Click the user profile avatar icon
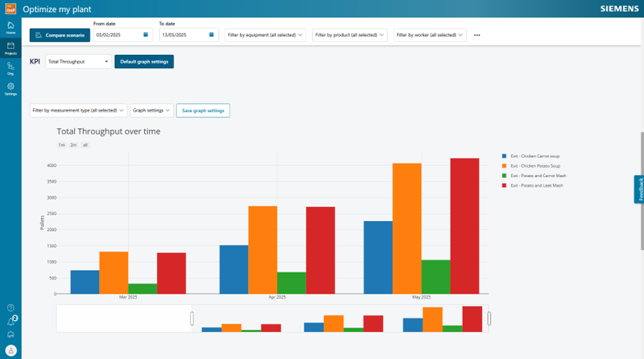The image size is (644, 359). click(x=11, y=350)
